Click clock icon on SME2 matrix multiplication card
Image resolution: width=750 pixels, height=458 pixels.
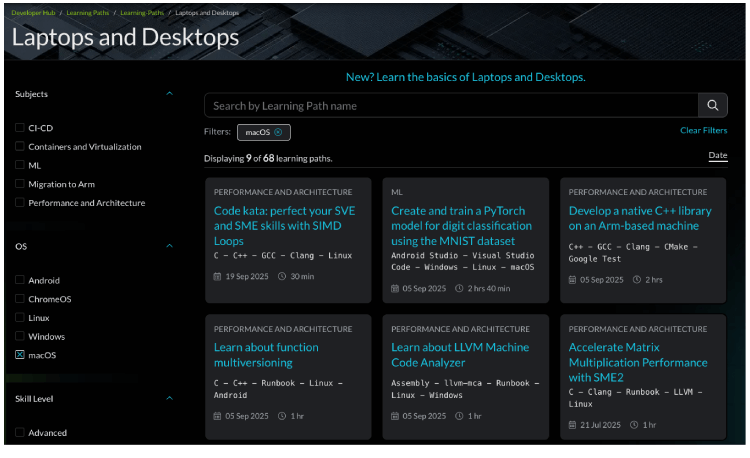(x=635, y=425)
